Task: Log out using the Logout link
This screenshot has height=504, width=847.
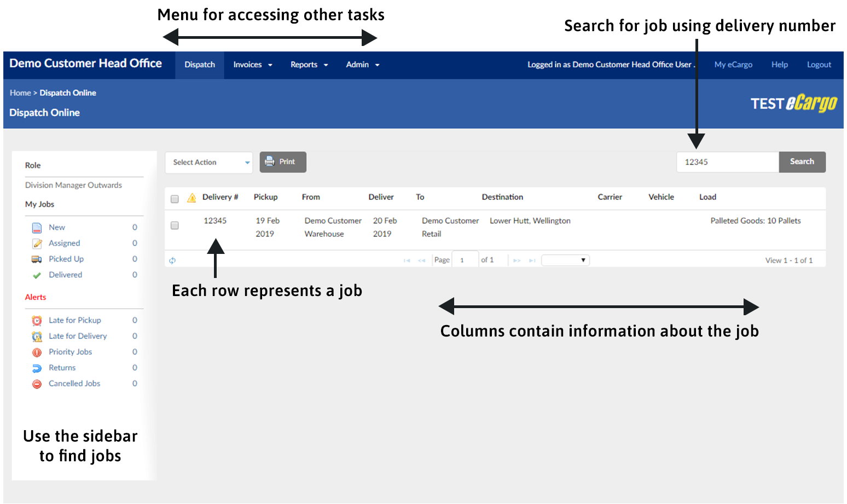Action: (x=819, y=65)
